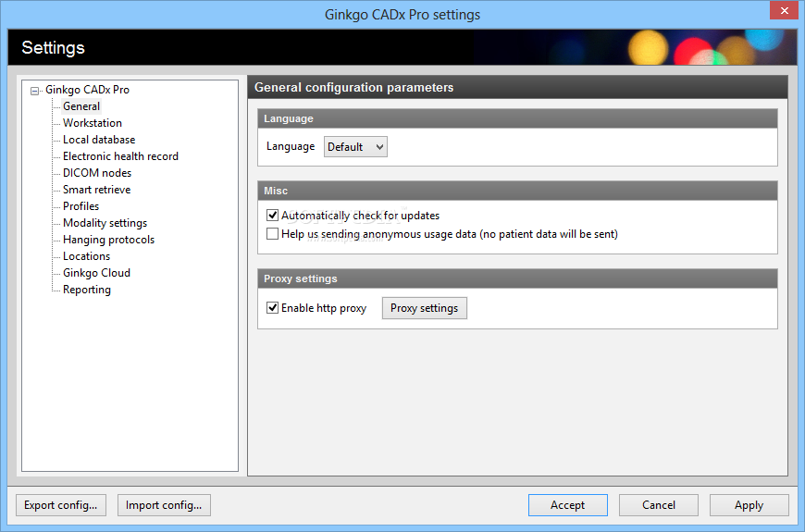Select the Profiles tree entry
The image size is (805, 532).
(x=80, y=206)
